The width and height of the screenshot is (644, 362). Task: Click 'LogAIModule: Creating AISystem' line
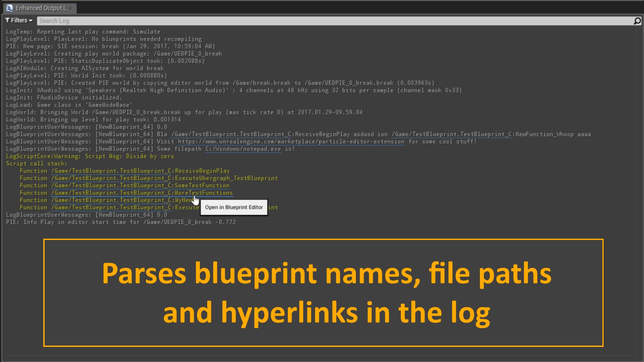pyautogui.click(x=85, y=68)
